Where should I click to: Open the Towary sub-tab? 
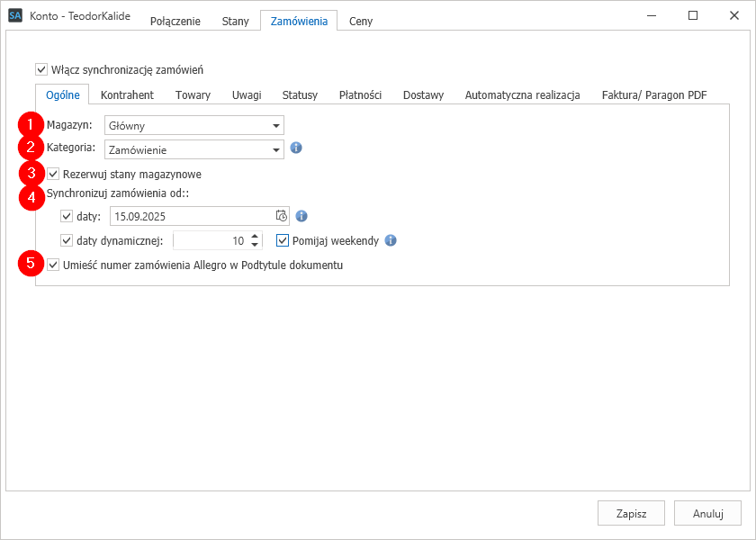tap(193, 95)
